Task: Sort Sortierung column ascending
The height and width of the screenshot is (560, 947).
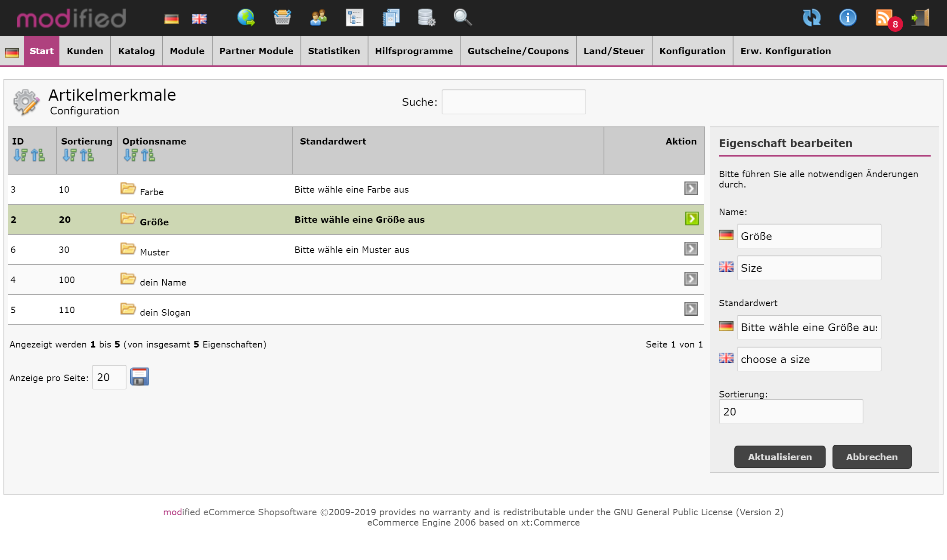Action: click(87, 155)
